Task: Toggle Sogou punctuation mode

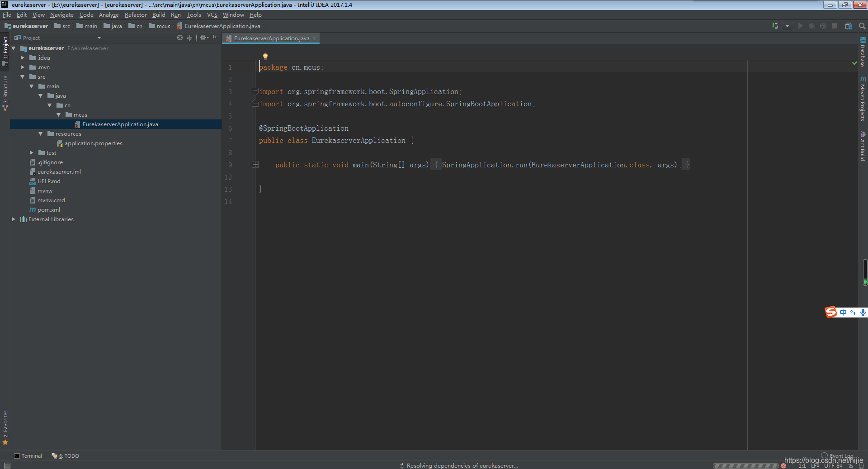Action: click(853, 312)
